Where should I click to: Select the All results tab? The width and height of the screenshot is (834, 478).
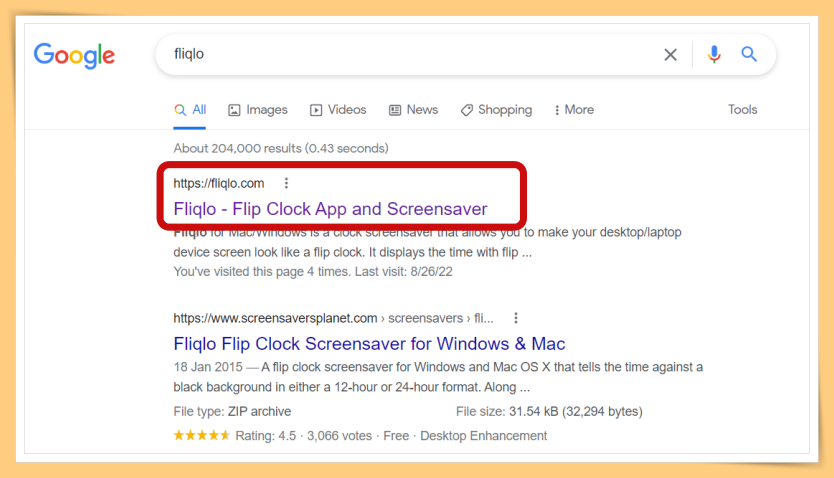tap(190, 110)
